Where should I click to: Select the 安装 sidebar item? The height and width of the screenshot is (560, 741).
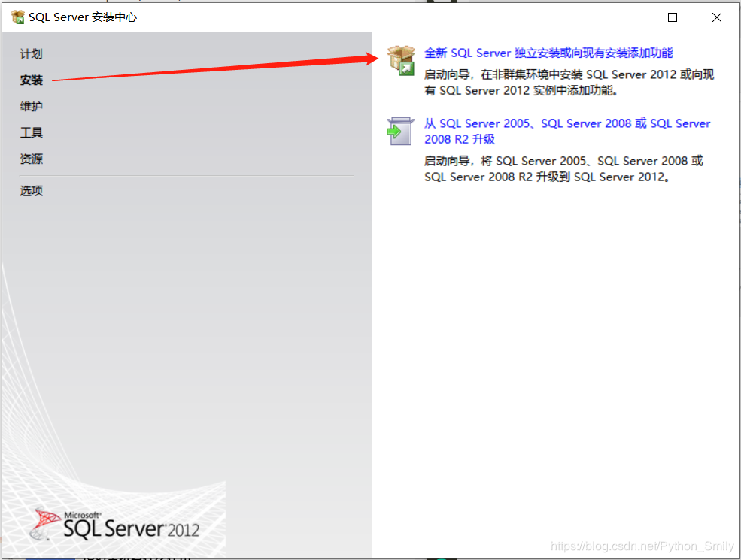[x=31, y=80]
